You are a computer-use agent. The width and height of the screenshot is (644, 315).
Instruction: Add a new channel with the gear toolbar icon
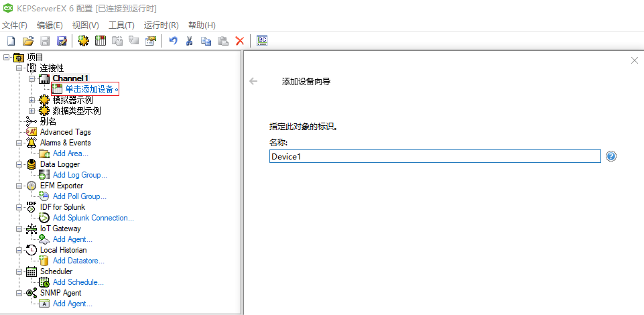[x=84, y=41]
